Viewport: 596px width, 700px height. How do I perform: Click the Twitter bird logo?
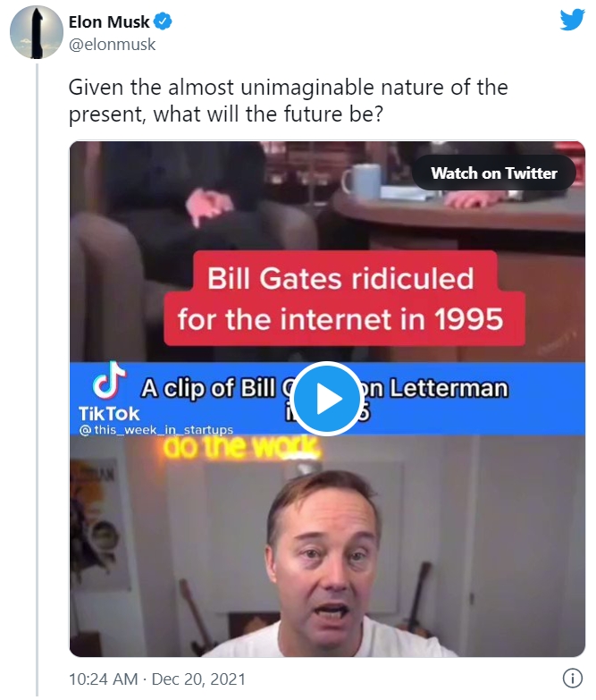[x=573, y=20]
